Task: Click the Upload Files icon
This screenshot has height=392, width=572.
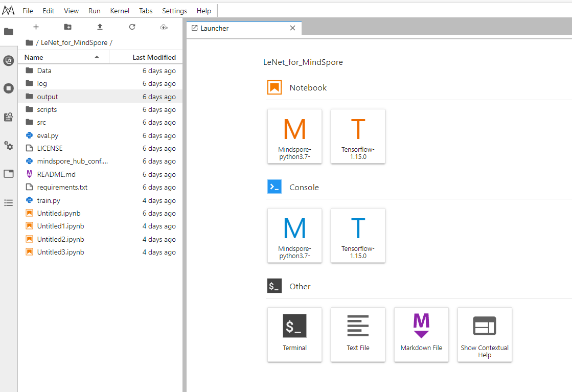Action: (x=100, y=27)
